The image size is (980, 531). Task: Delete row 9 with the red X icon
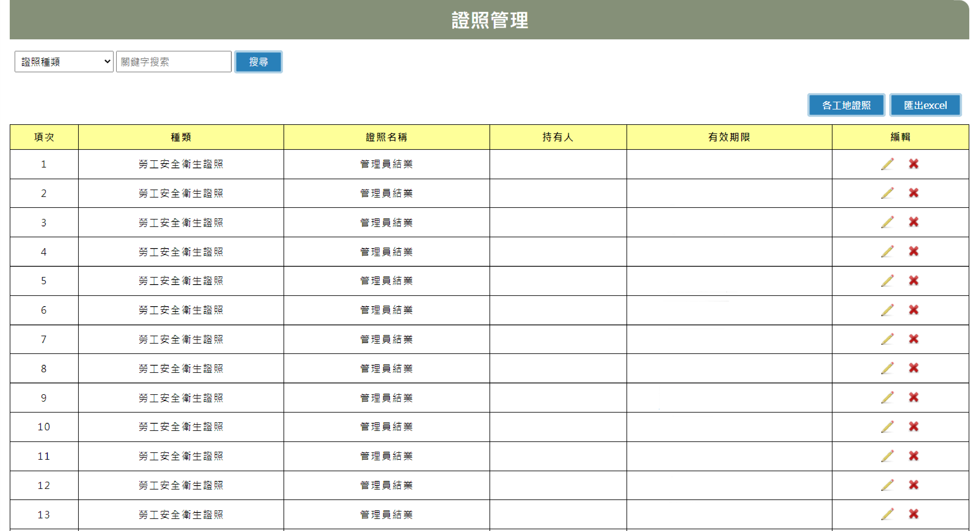point(913,398)
